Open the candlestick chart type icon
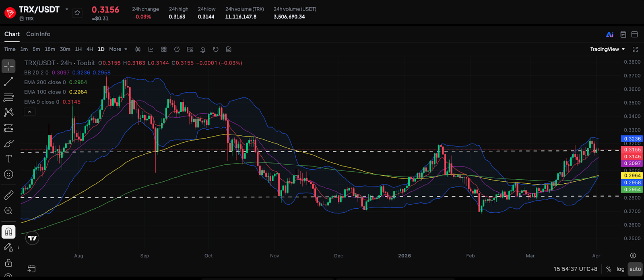 click(138, 49)
